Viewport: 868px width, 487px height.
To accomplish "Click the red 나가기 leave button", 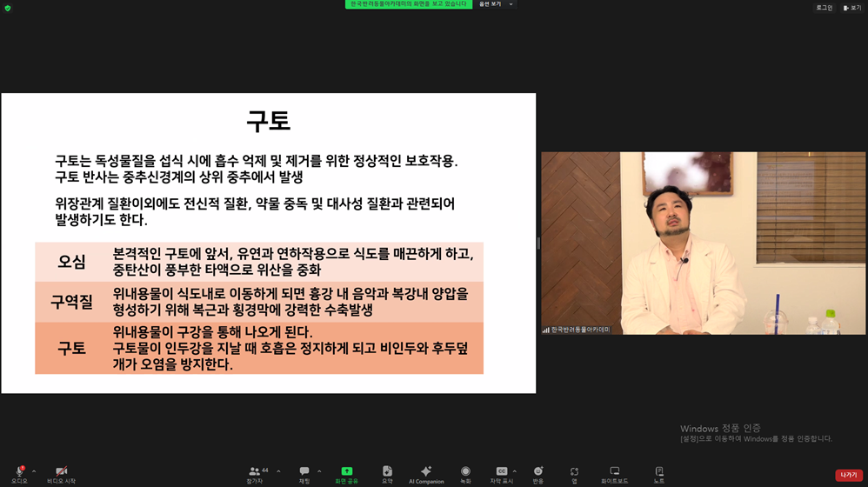I will (849, 476).
